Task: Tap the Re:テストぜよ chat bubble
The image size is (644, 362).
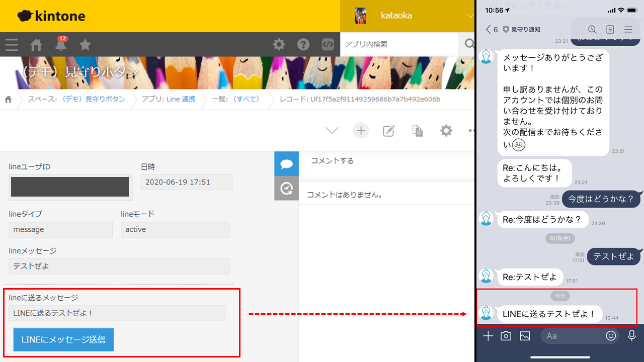Action: (530, 277)
